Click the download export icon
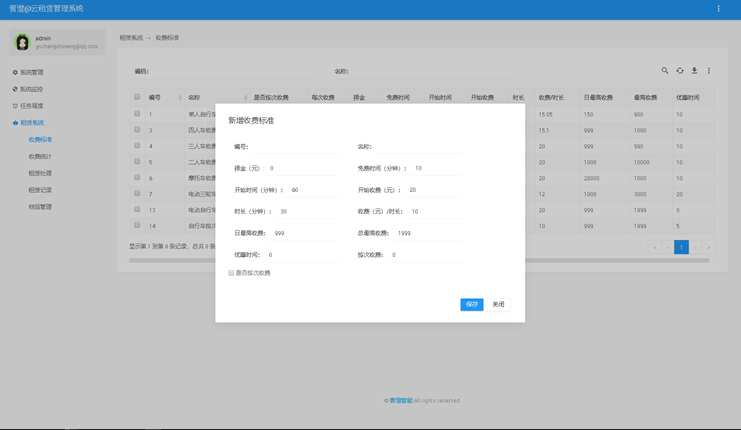 click(695, 71)
